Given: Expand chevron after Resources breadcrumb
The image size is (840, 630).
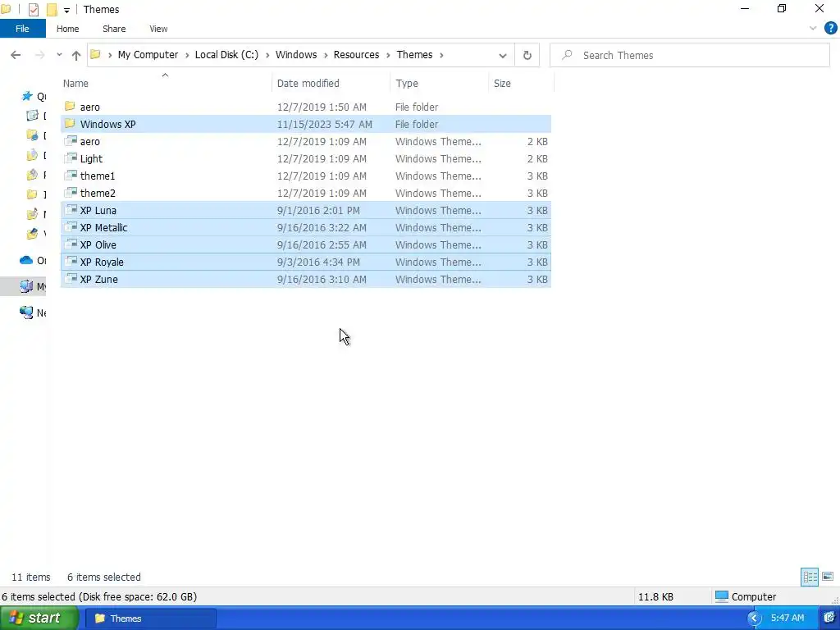Looking at the screenshot, I should (x=388, y=55).
